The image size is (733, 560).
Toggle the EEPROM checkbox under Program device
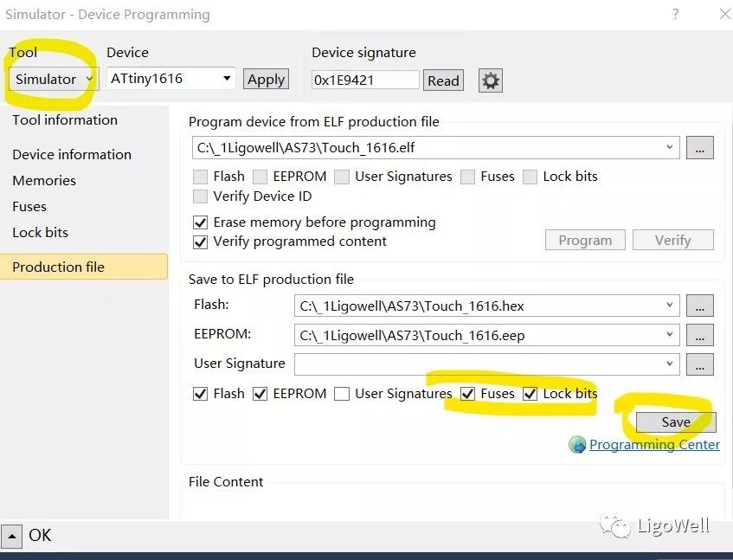tap(260, 177)
